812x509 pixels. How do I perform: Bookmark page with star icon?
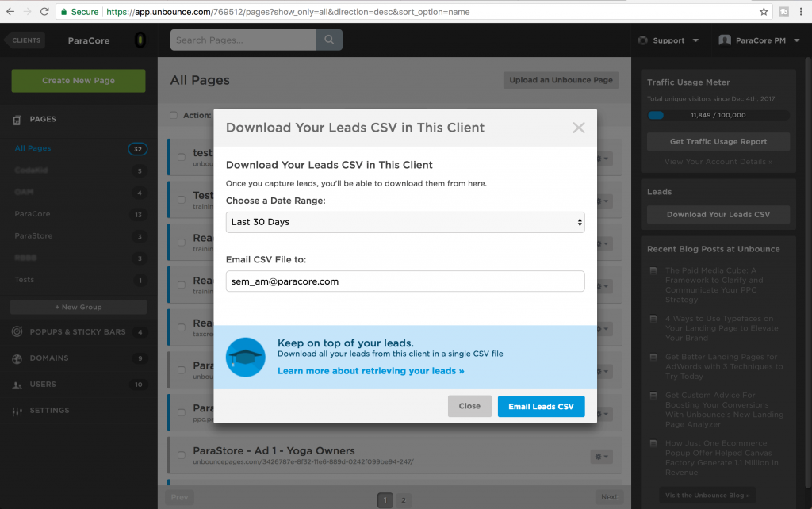pyautogui.click(x=764, y=11)
